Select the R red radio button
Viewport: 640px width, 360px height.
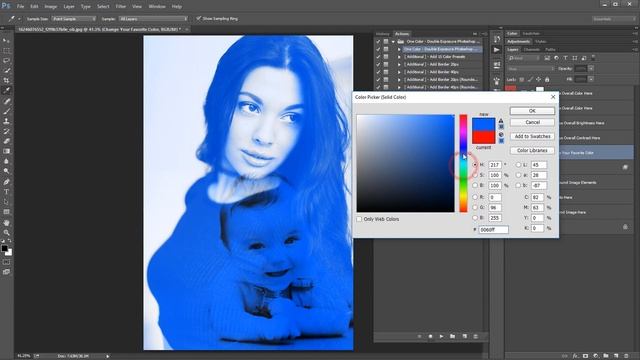coord(475,197)
